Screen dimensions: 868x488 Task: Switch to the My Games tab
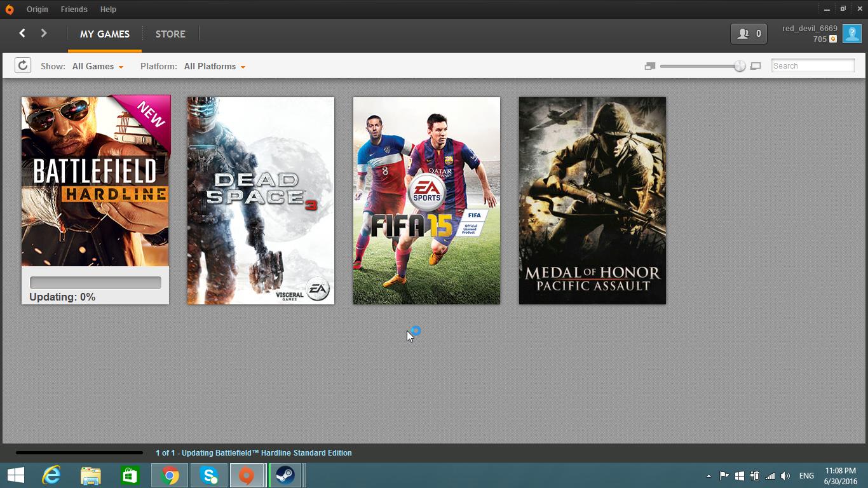[x=105, y=34]
